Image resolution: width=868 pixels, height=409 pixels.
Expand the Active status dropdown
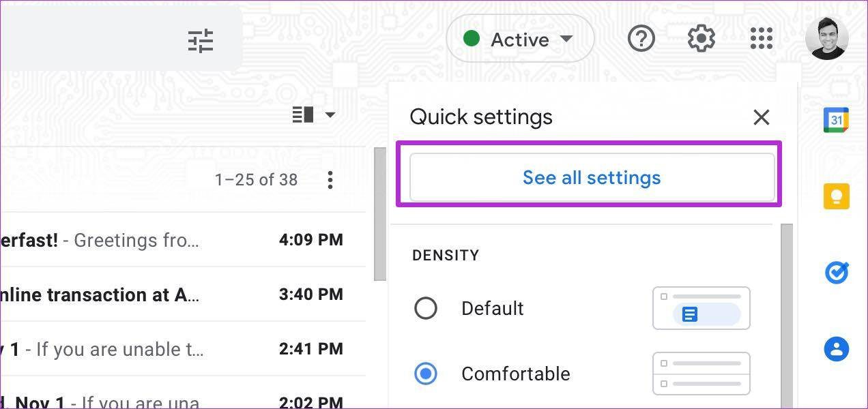(x=520, y=40)
